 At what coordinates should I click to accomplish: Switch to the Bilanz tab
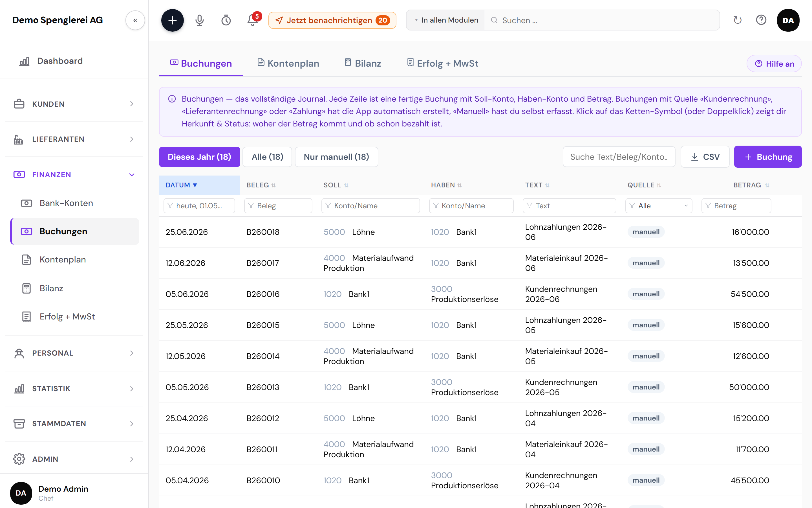click(x=363, y=63)
